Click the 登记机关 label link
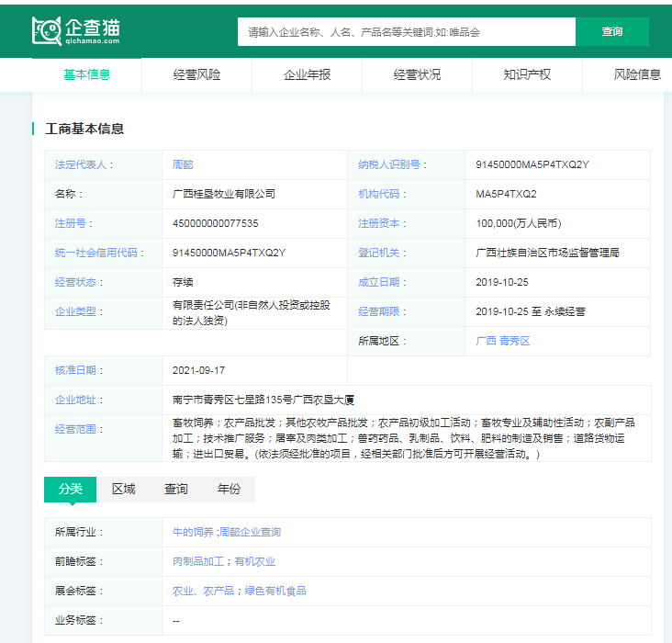The width and height of the screenshot is (672, 643). [379, 253]
